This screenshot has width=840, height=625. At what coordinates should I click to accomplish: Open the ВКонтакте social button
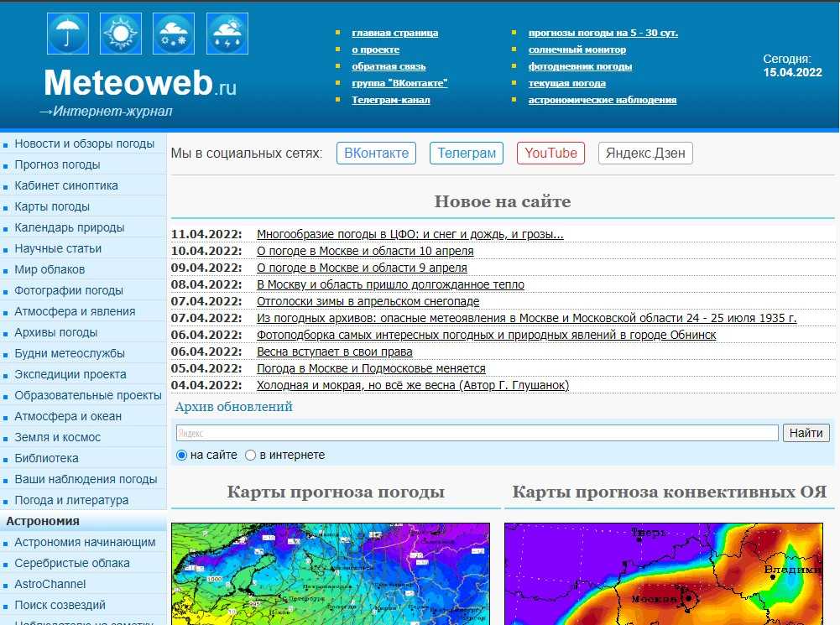[377, 153]
